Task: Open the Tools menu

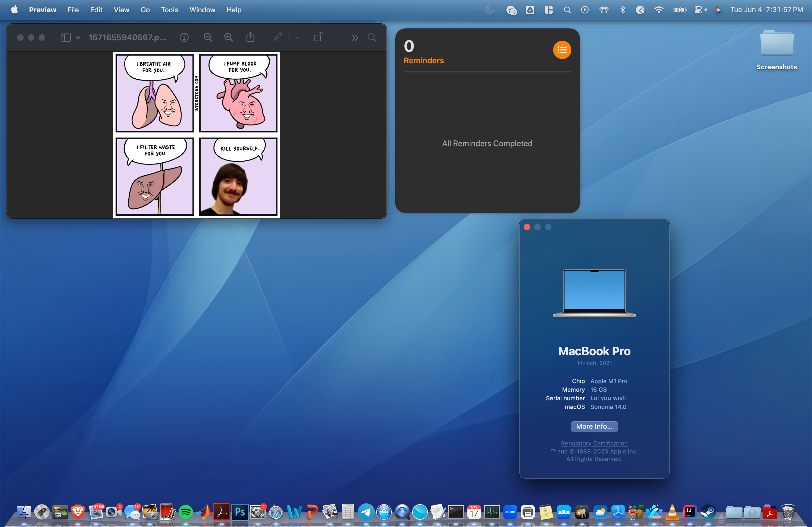Action: [169, 10]
